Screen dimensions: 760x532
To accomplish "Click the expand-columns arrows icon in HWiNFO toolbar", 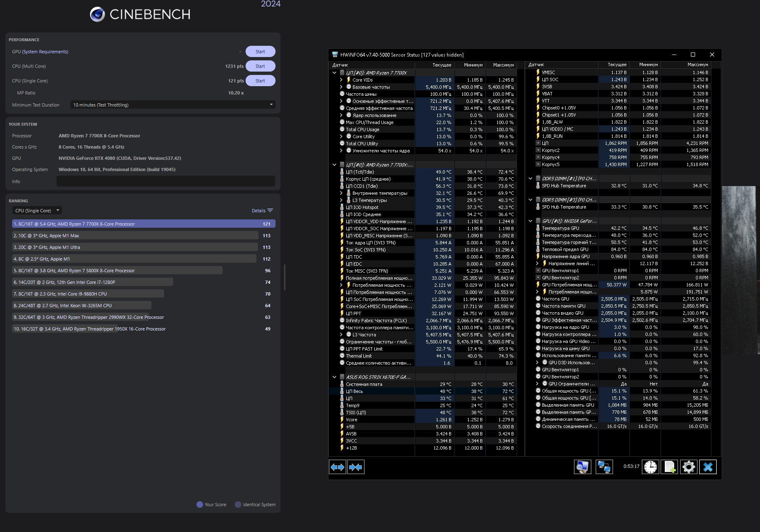I will pos(338,467).
